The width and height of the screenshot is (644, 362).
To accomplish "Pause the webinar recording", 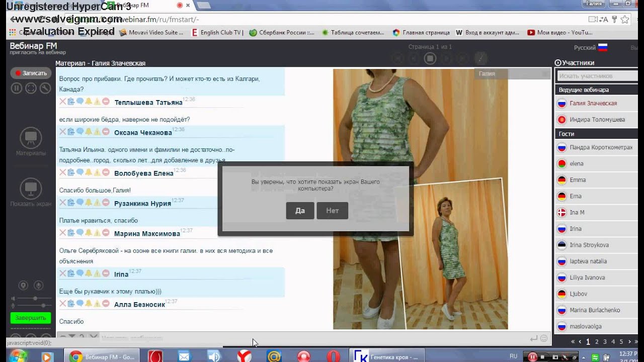I will click(17, 88).
